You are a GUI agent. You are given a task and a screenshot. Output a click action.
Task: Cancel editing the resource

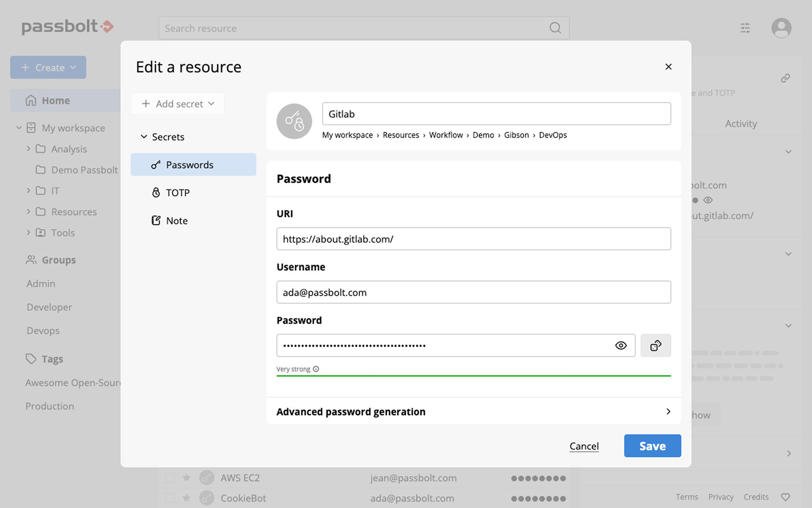pos(584,446)
